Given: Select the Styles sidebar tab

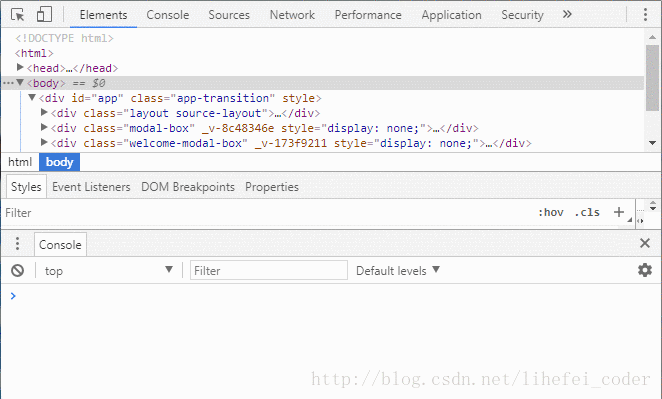Looking at the screenshot, I should (x=26, y=187).
